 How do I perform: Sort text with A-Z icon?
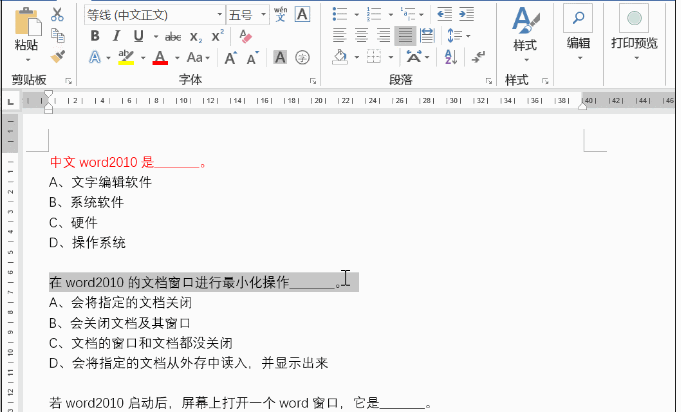(451, 57)
